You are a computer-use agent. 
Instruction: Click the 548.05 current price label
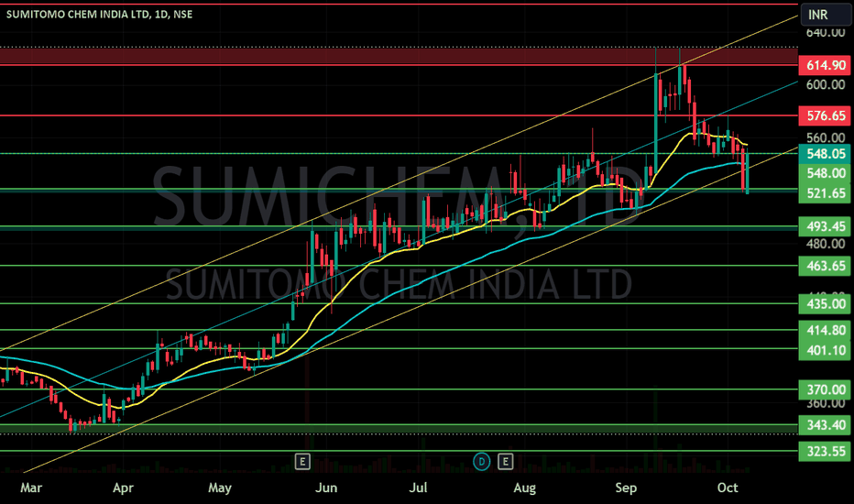tap(825, 154)
